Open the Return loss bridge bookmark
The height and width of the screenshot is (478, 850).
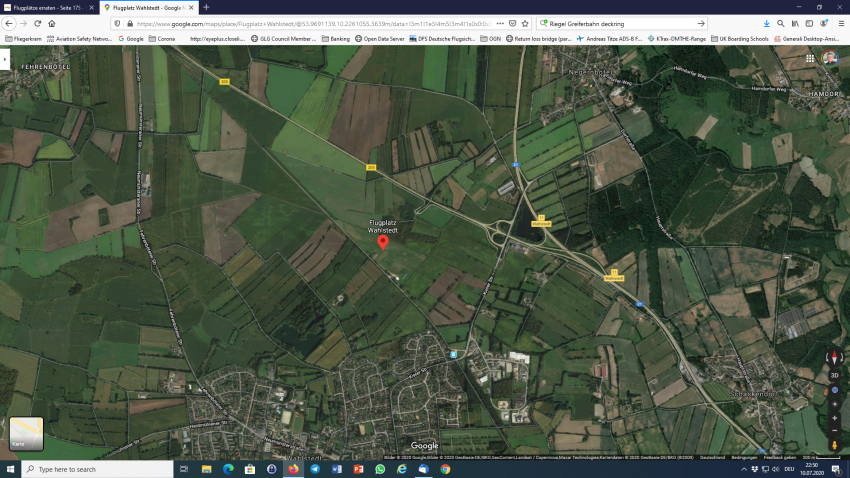pos(538,38)
